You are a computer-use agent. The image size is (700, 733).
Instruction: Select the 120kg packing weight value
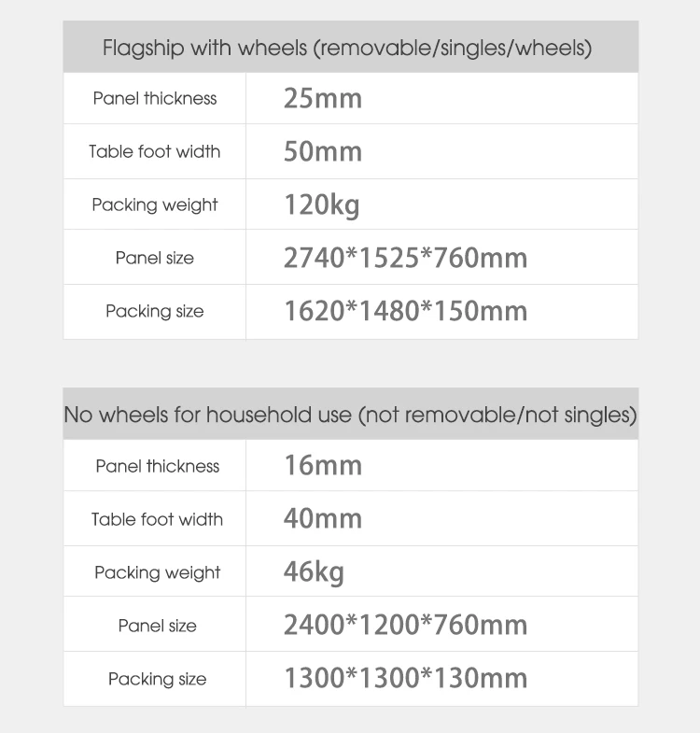tap(321, 204)
